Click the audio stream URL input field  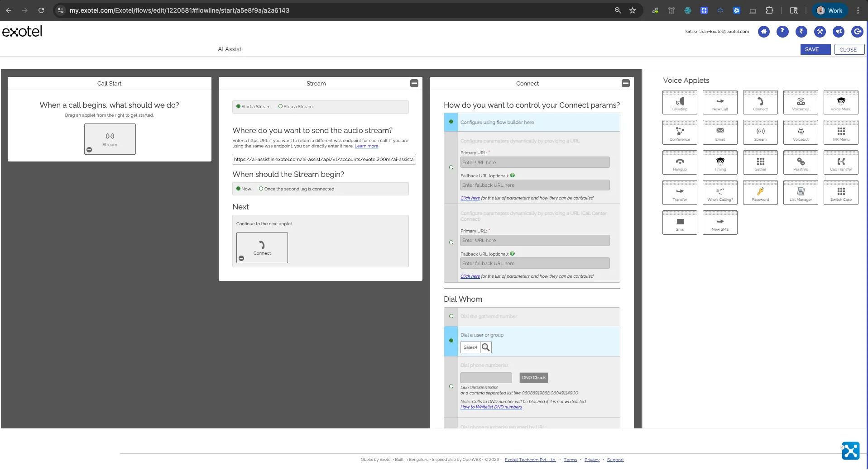coord(324,159)
